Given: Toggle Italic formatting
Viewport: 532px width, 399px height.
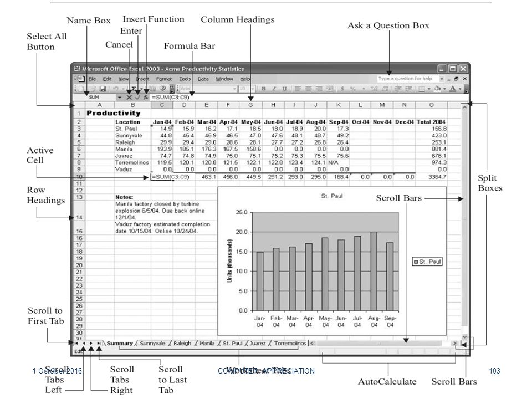Looking at the screenshot, I should (274, 89).
